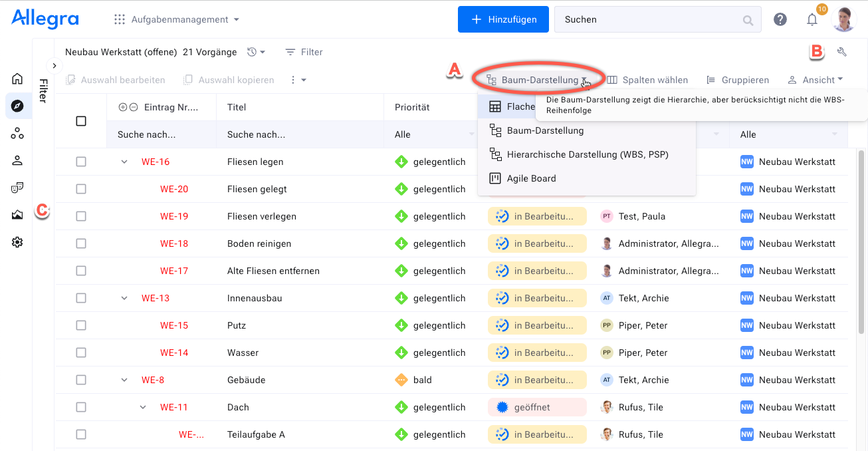
Task: Click the gear settings icon in sidebar
Action: 17,243
